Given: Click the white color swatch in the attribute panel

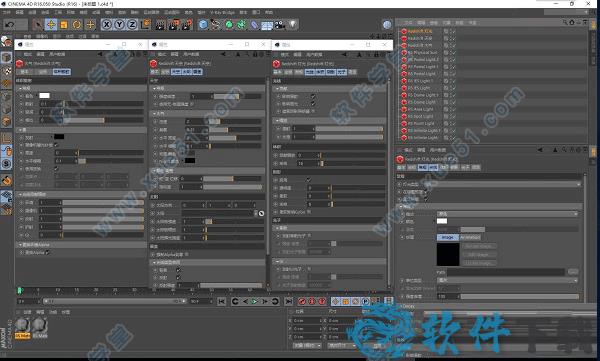Looking at the screenshot, I should tap(442, 221).
